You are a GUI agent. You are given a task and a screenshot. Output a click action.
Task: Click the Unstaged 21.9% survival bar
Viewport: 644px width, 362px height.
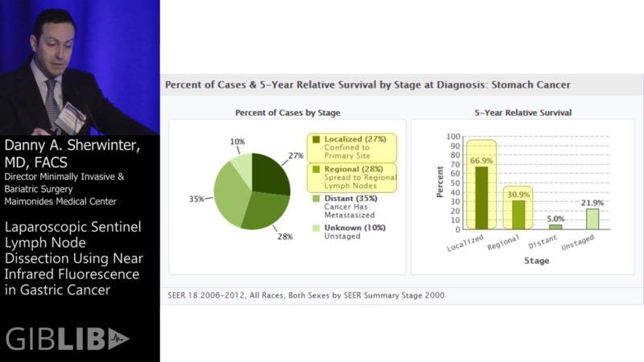tap(592, 220)
